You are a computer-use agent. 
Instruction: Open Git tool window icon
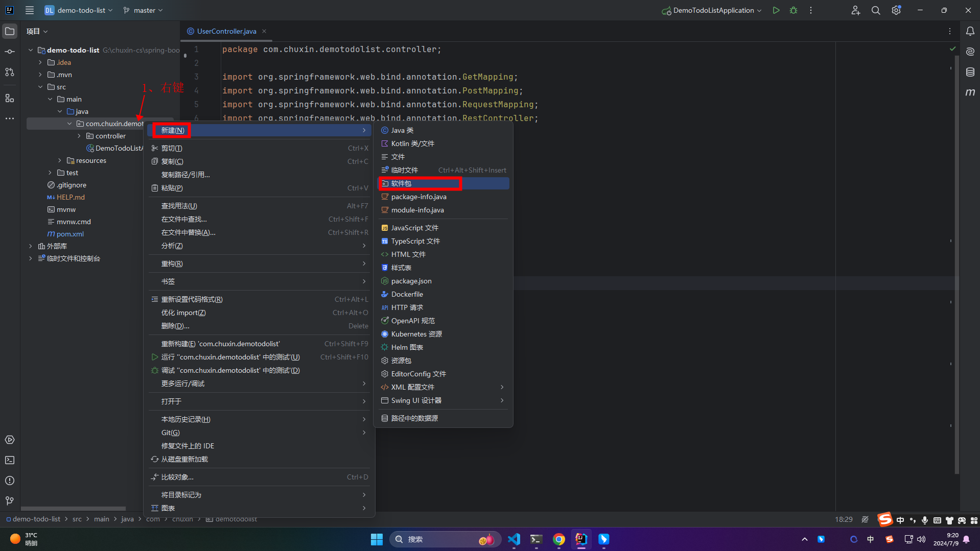point(10,501)
